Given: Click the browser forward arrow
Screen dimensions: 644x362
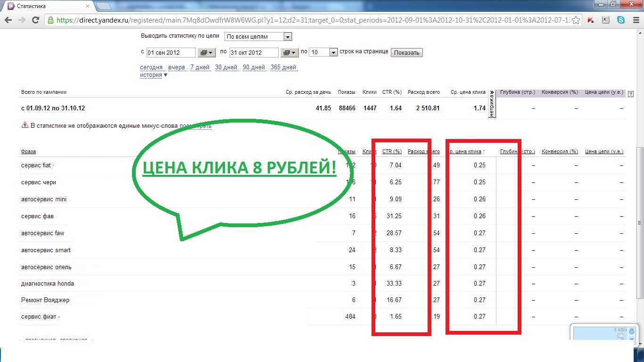Looking at the screenshot, I should [x=22, y=20].
